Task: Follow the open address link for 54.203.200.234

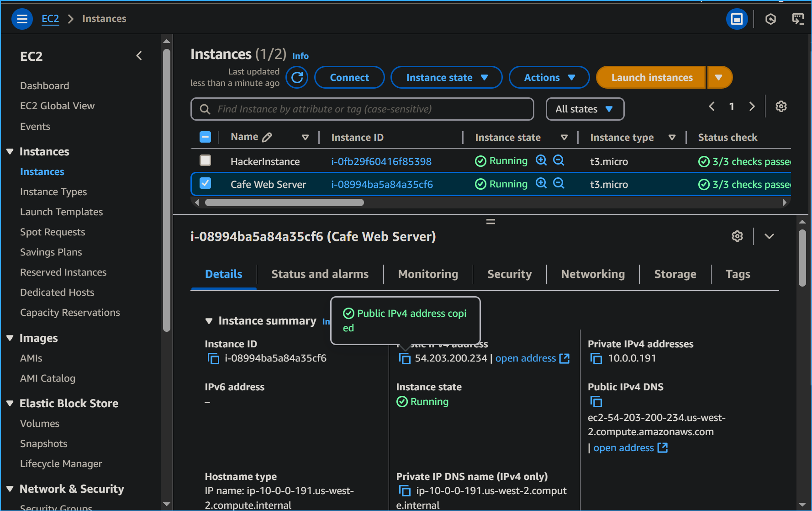Action: click(526, 358)
